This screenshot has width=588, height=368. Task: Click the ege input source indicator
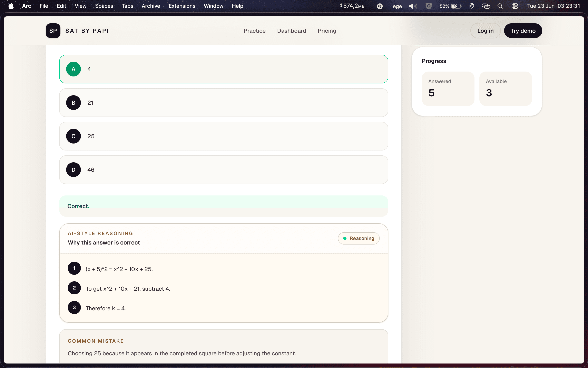tap(397, 6)
